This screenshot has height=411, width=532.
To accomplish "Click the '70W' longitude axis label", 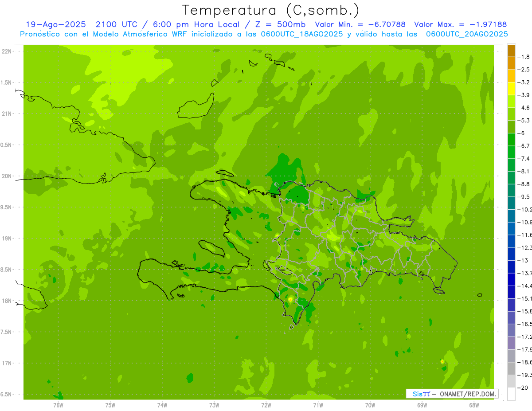I will pos(370,405).
